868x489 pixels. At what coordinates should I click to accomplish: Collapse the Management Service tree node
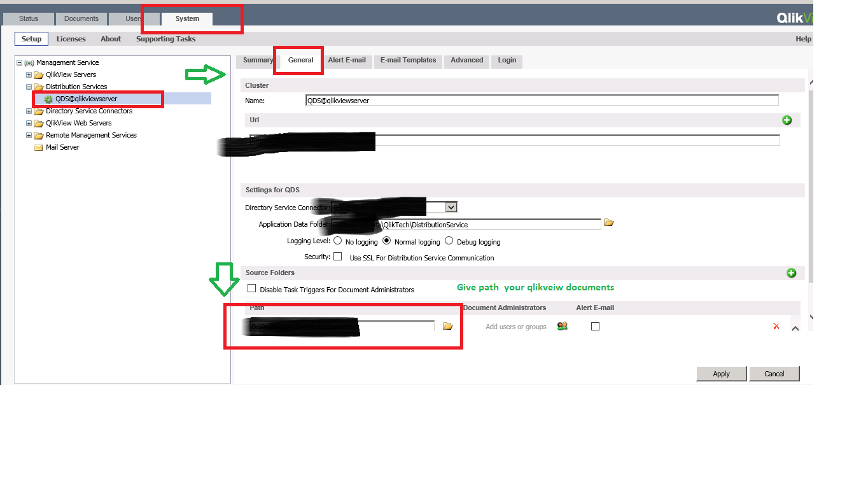[19, 62]
